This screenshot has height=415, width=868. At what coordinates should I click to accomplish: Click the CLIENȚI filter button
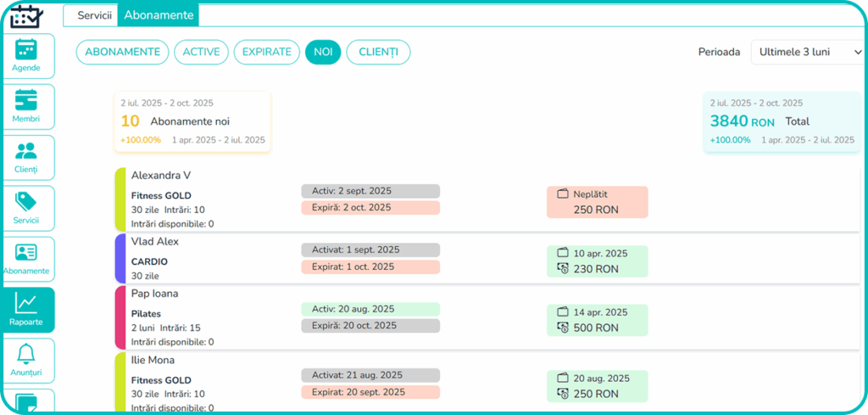pyautogui.click(x=378, y=52)
